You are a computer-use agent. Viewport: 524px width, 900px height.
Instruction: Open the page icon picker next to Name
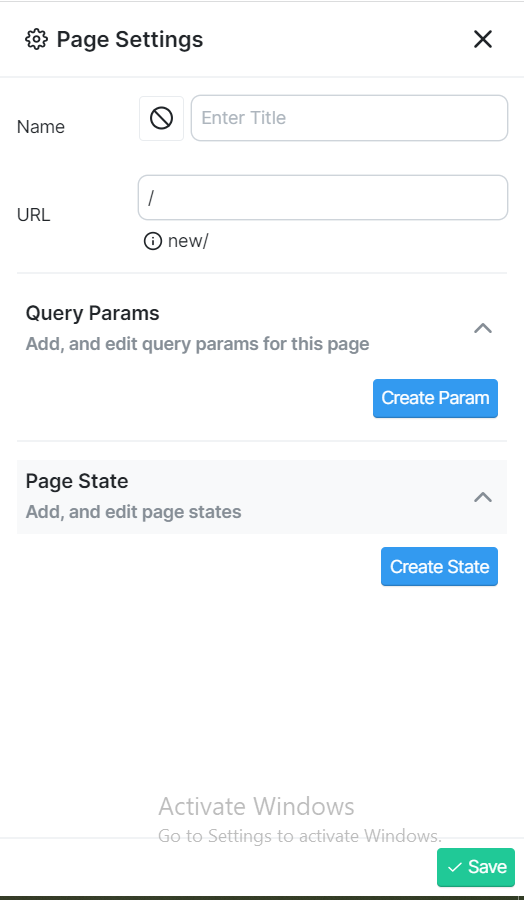click(x=161, y=118)
